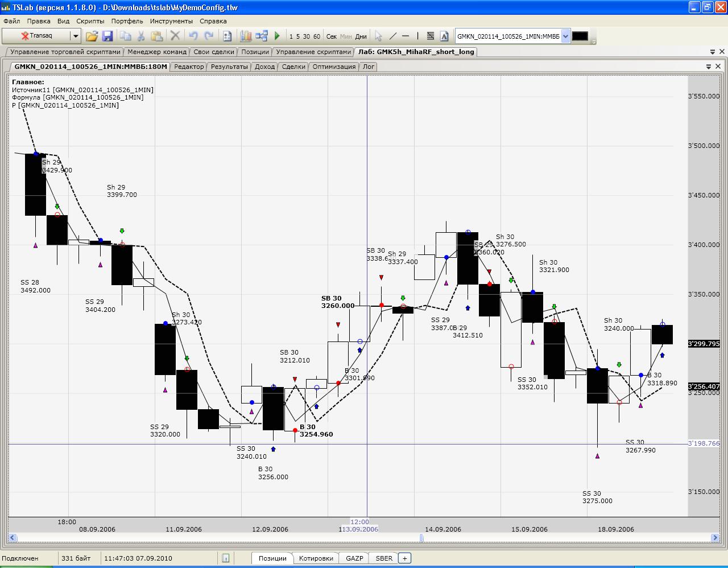Open the outer document tab list dropdown

pyautogui.click(x=712, y=52)
